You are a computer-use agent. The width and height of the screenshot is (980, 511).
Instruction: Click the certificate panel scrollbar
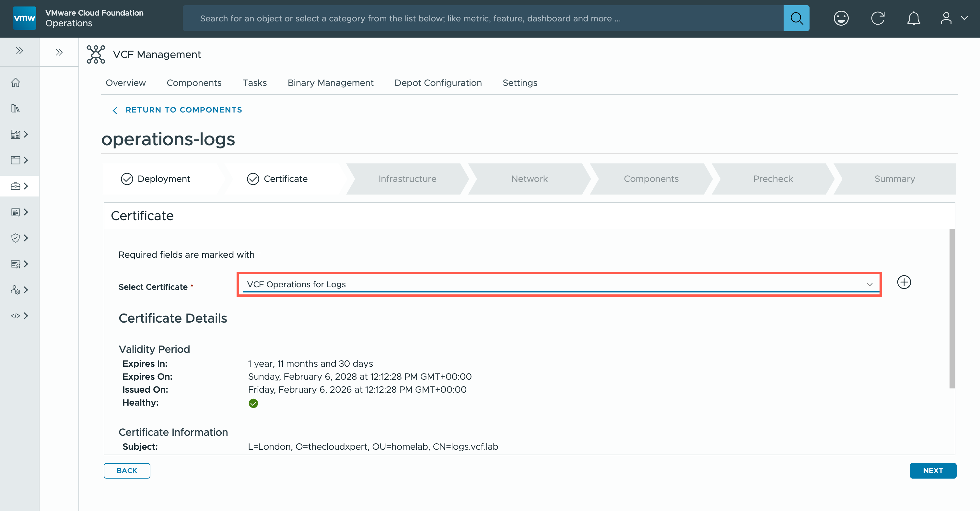pyautogui.click(x=952, y=308)
